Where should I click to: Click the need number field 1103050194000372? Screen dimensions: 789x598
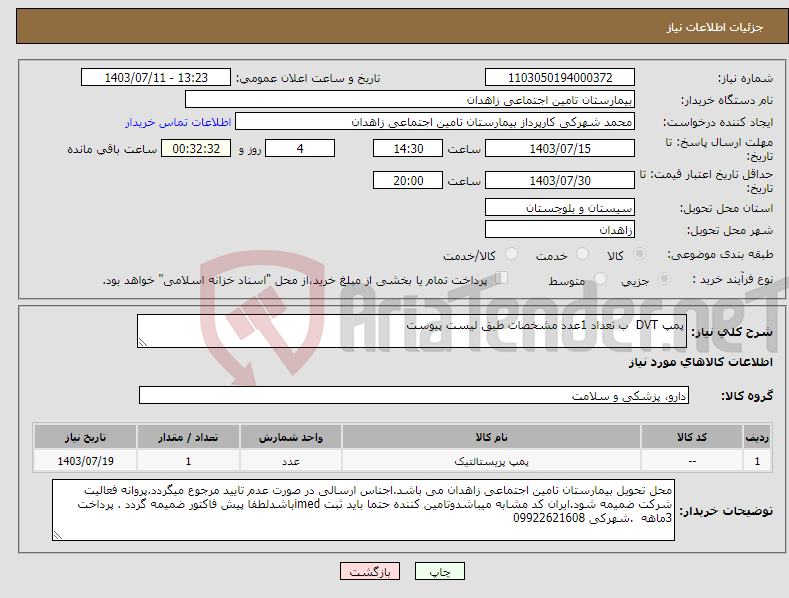[x=560, y=78]
